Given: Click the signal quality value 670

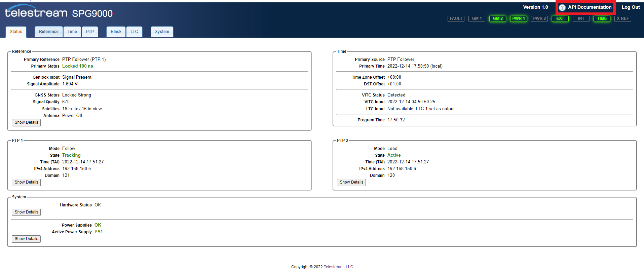Looking at the screenshot, I should [x=66, y=102].
